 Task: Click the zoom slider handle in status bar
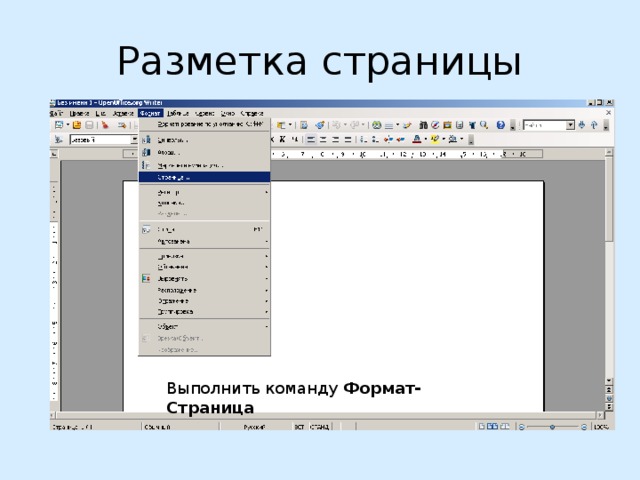click(x=552, y=427)
